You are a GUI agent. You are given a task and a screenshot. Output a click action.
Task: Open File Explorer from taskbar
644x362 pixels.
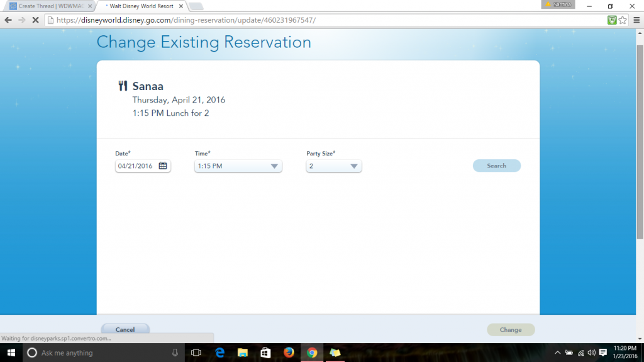pyautogui.click(x=243, y=353)
